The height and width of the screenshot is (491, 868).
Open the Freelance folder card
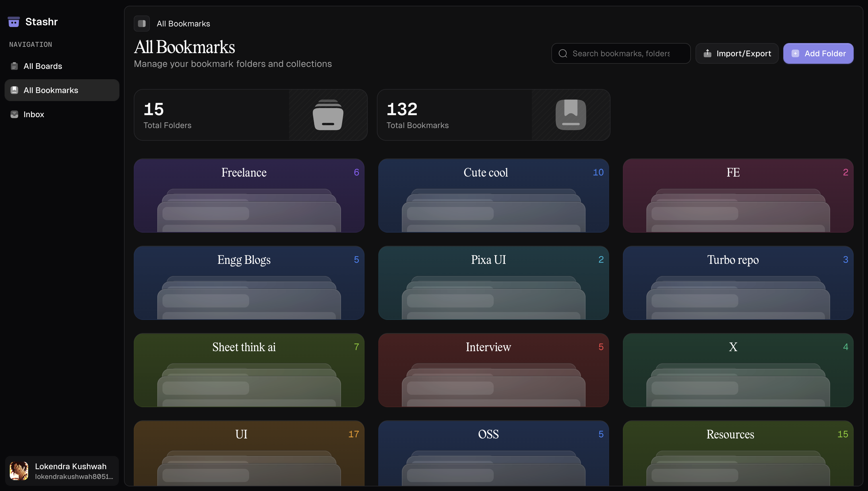pyautogui.click(x=249, y=196)
